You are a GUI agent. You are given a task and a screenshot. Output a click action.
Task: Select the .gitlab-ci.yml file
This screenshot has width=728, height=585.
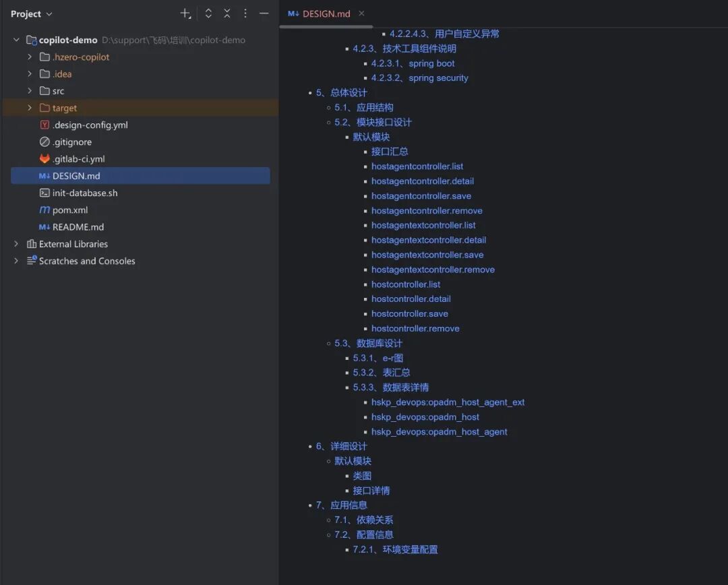tap(78, 159)
